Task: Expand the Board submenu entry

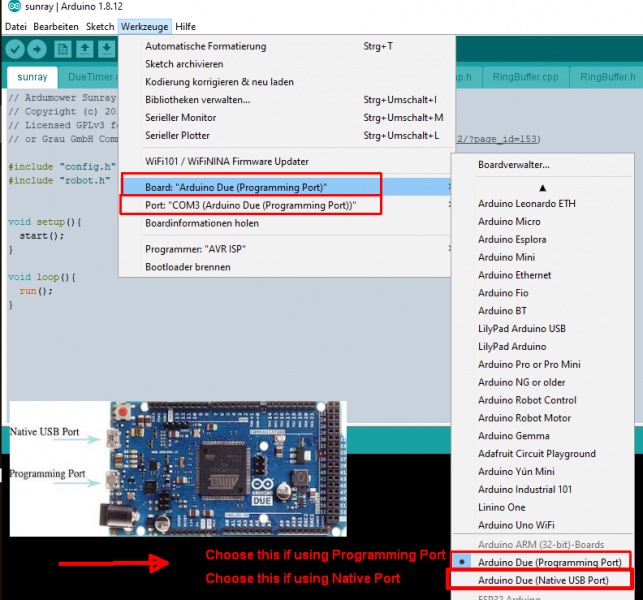Action: pyautogui.click(x=285, y=187)
